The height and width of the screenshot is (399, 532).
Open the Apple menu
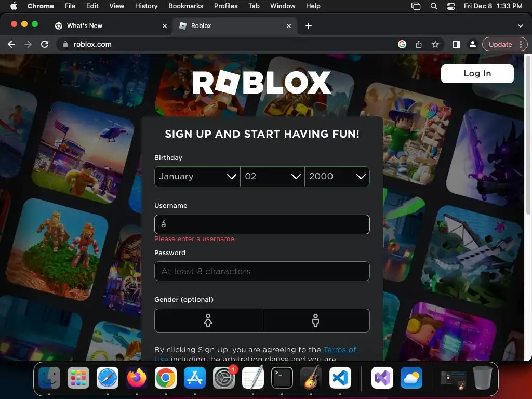pyautogui.click(x=14, y=6)
